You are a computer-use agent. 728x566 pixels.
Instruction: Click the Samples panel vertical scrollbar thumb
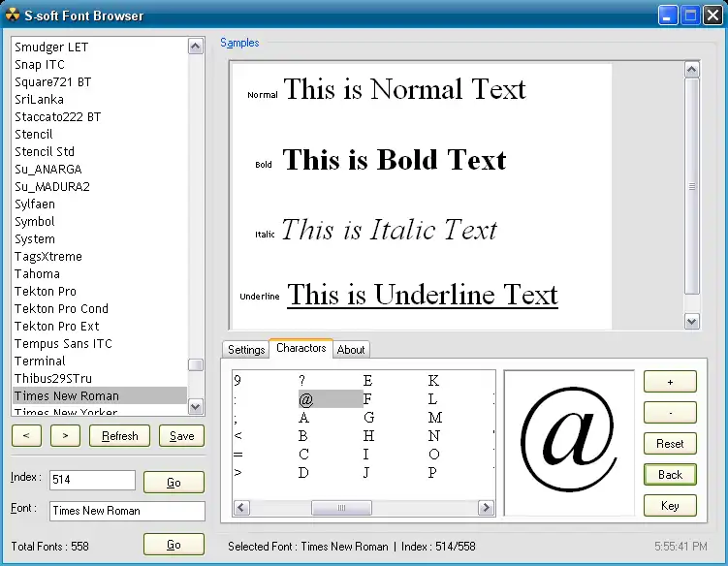click(692, 186)
